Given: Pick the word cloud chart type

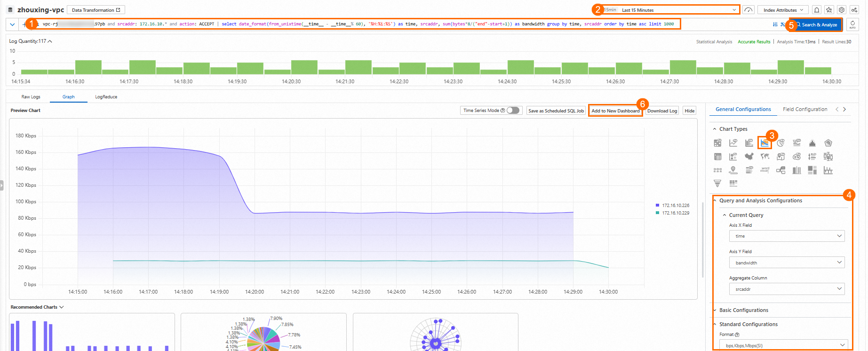Looking at the screenshot, I should 765,170.
